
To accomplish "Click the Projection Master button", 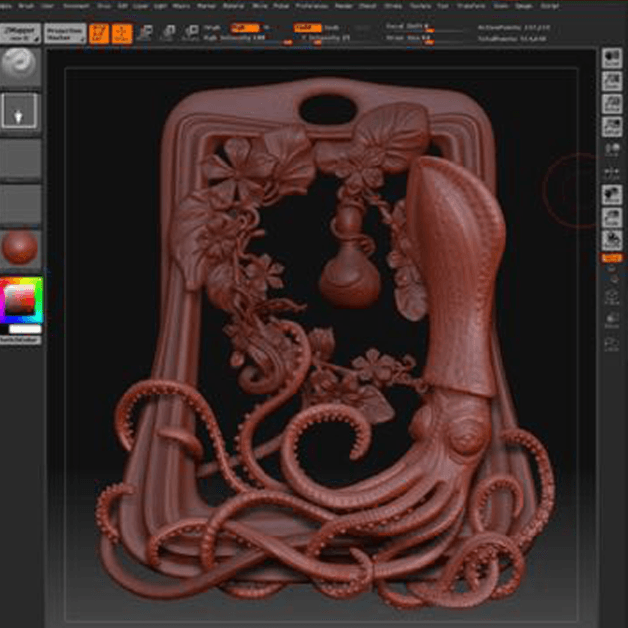I will [65, 33].
